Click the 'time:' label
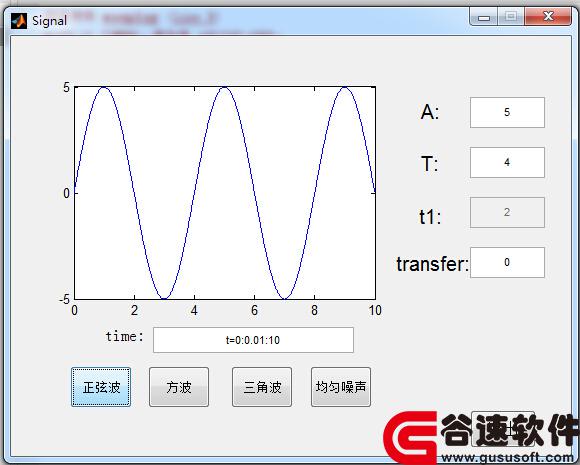This screenshot has height=465, width=580. point(125,337)
